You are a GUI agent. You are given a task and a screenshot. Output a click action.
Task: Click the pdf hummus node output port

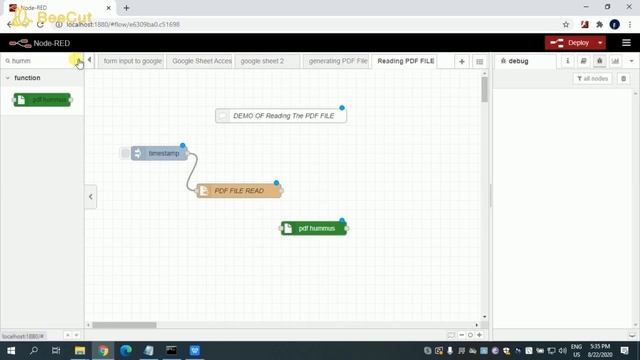tap(347, 228)
